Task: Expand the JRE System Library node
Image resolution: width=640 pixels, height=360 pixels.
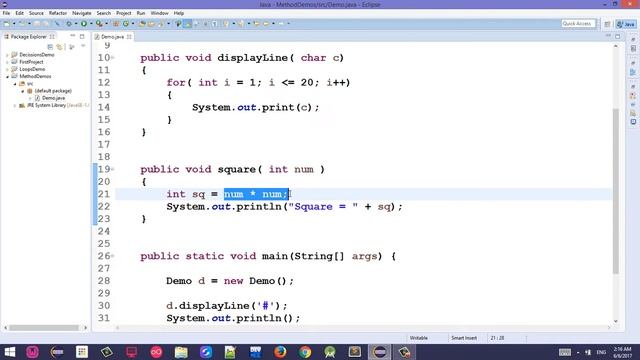Action: pyautogui.click(x=15, y=105)
